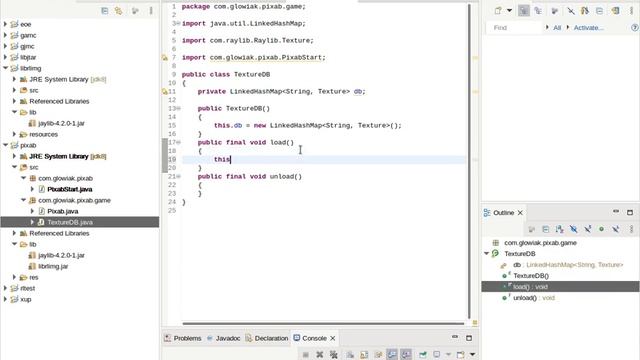Click Pin Console icon
The image size is (640, 360).
point(422,355)
